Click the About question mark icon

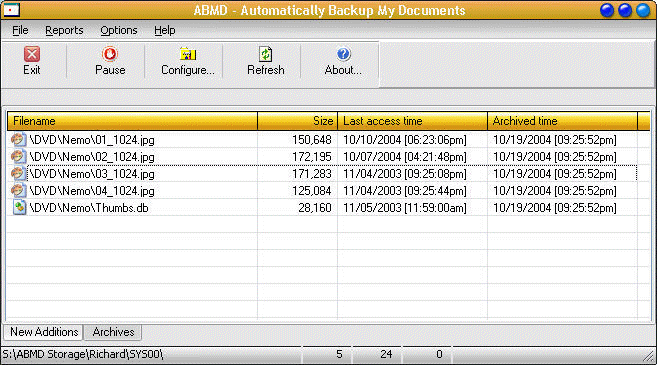coord(343,54)
